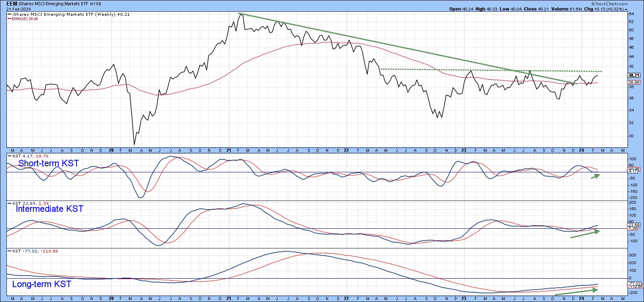The width and height of the screenshot is (644, 302).
Task: Click year 21 on the bottom date axis
Action: (229, 299)
